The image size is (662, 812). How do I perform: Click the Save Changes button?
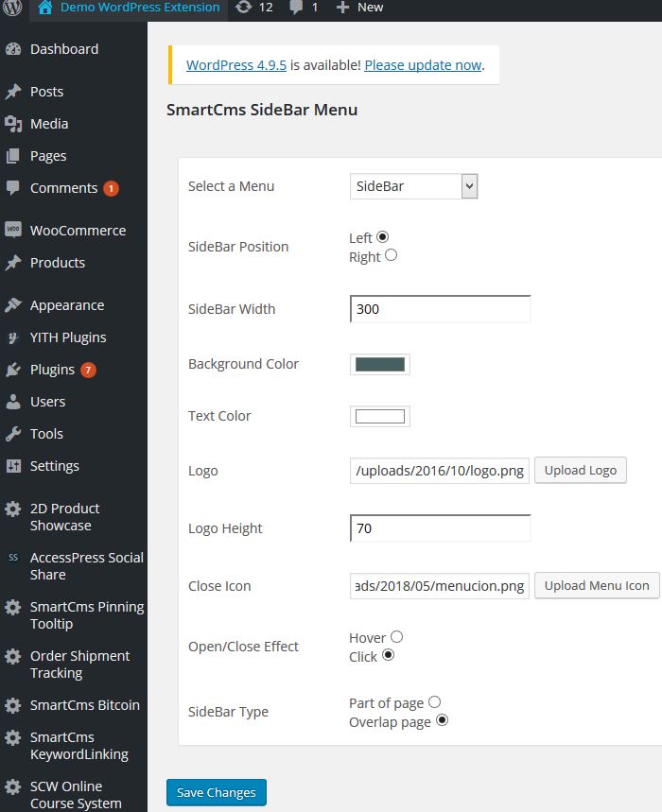coord(216,792)
